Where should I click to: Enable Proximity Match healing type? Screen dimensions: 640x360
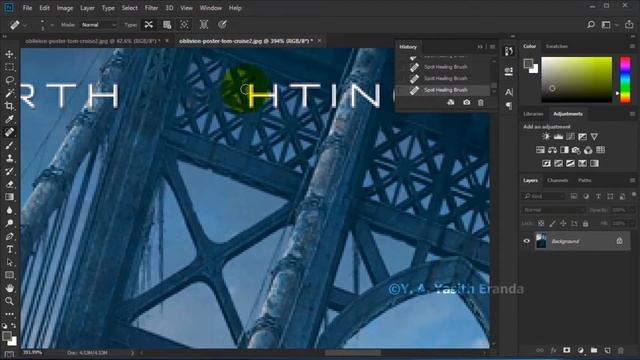pyautogui.click(x=184, y=25)
